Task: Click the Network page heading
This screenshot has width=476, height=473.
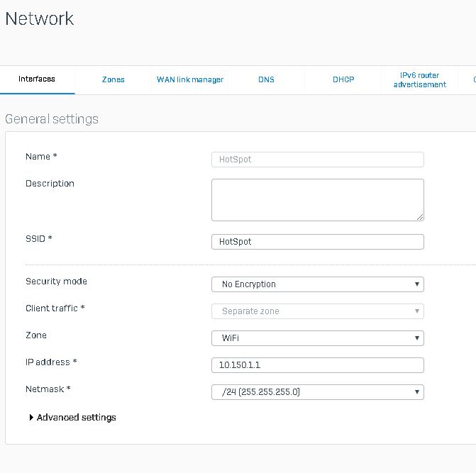Action: (40, 18)
